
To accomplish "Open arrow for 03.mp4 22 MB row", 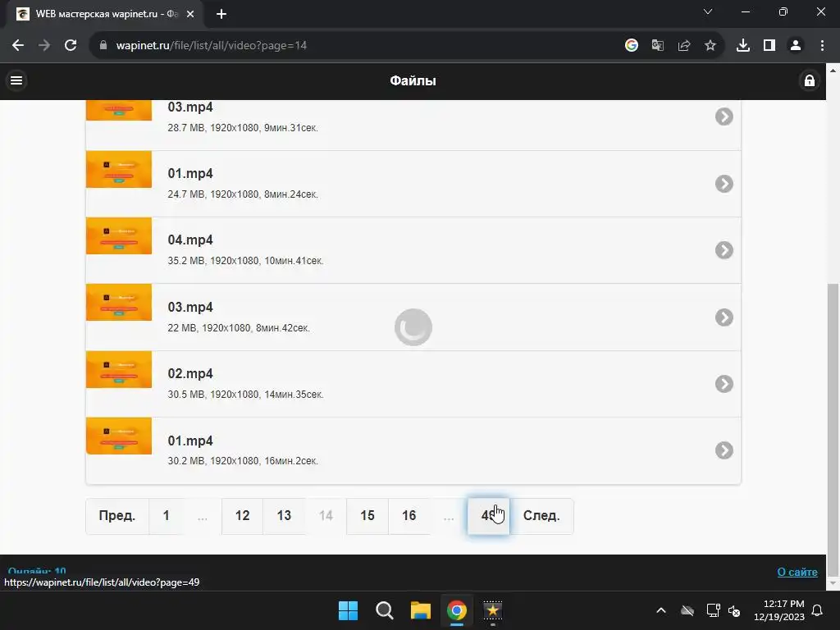I will 724,317.
